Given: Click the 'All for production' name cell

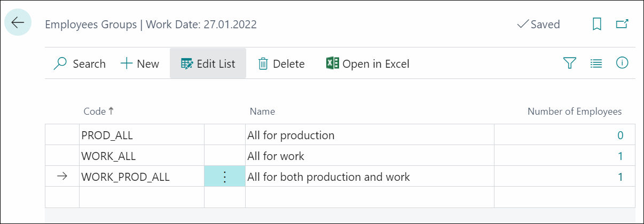Looking at the screenshot, I should (x=370, y=135).
